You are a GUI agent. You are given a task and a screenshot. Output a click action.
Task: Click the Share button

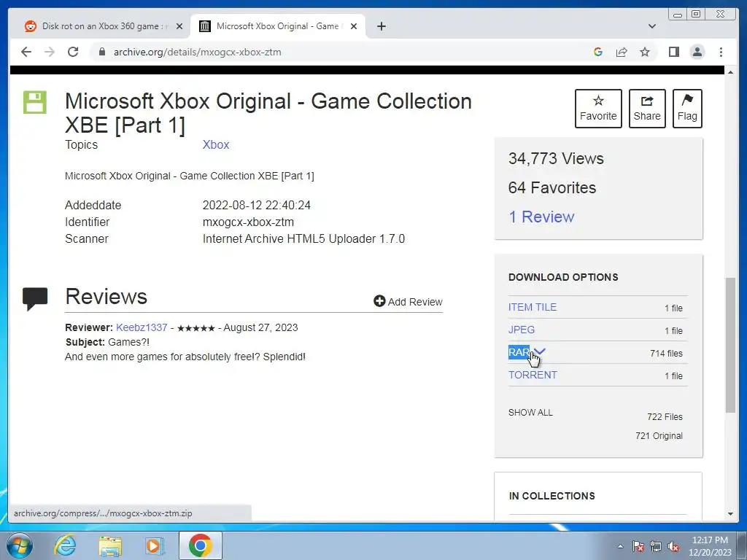click(x=647, y=109)
